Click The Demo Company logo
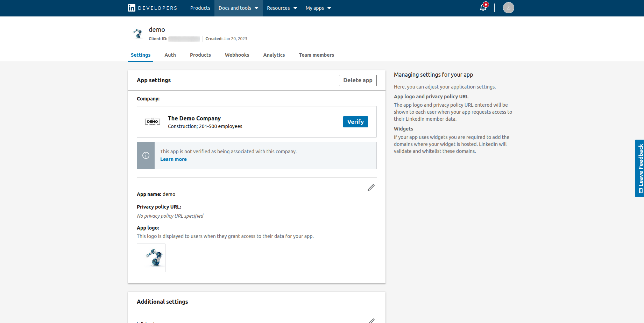This screenshot has width=644, height=323. click(x=153, y=122)
